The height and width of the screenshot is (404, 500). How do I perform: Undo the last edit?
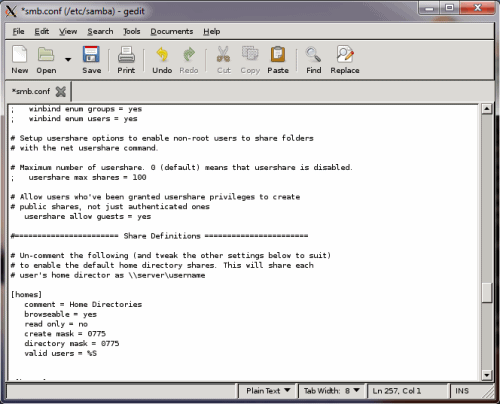coord(162,54)
